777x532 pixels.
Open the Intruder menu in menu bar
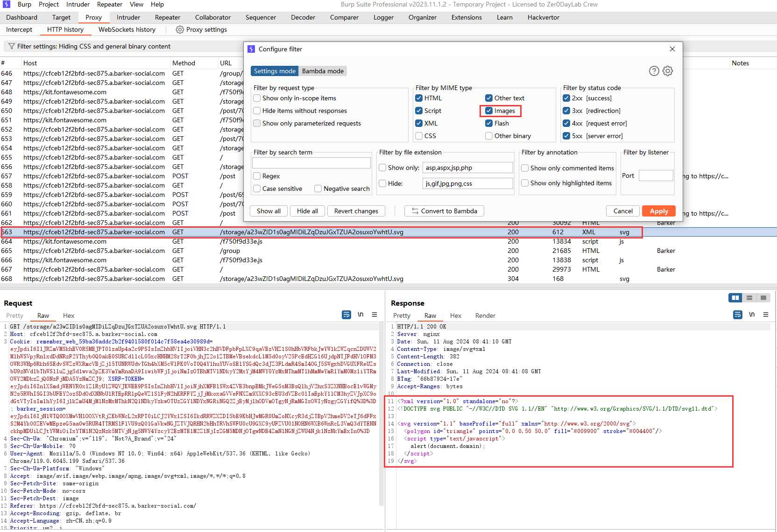coord(78,4)
